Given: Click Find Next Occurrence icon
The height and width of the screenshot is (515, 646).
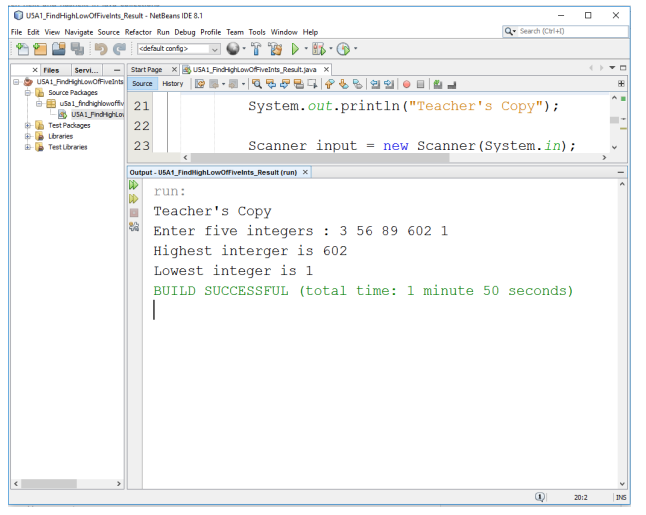Looking at the screenshot, I should pos(285,84).
